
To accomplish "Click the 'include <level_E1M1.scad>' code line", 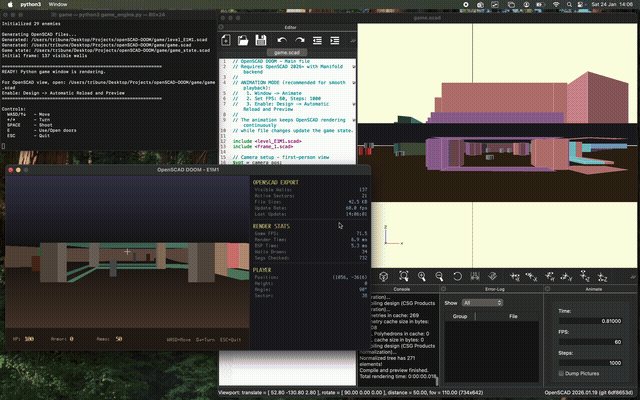I will 267,141.
